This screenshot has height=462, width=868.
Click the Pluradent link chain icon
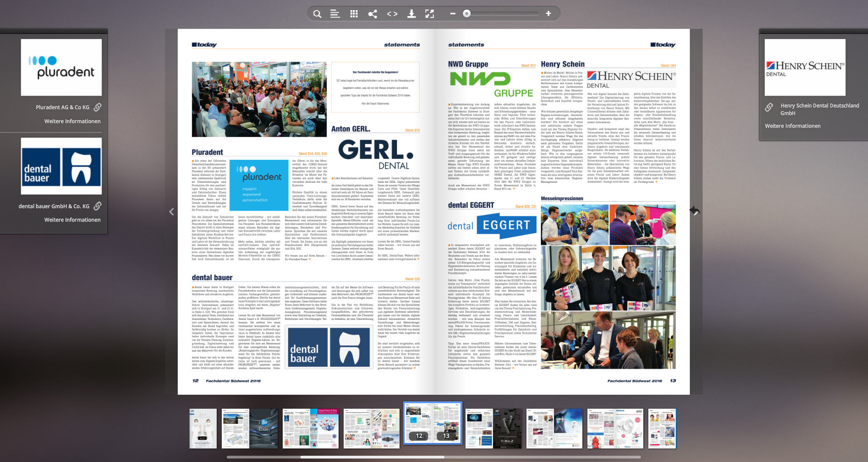coord(98,107)
